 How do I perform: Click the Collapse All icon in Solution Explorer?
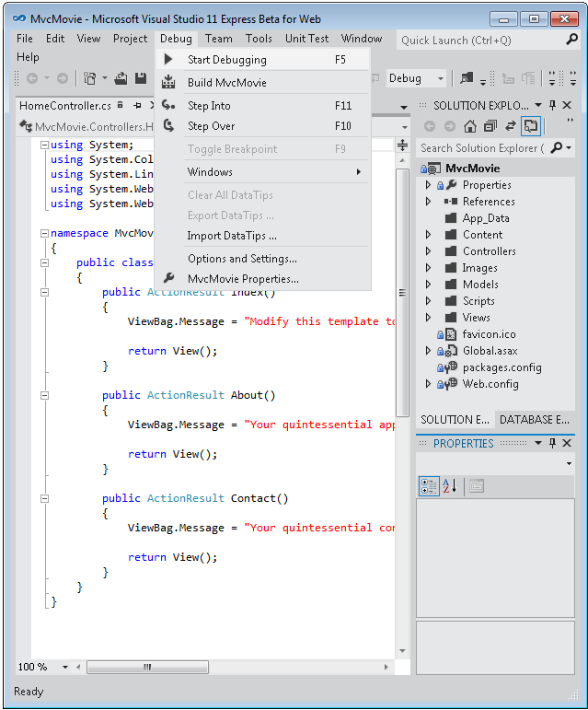(x=490, y=126)
